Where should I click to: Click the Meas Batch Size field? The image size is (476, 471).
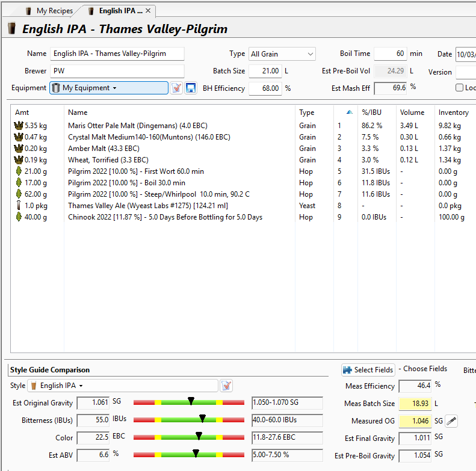click(415, 404)
